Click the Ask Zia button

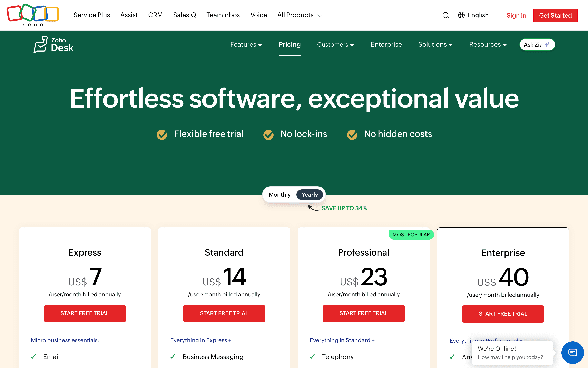click(x=537, y=45)
